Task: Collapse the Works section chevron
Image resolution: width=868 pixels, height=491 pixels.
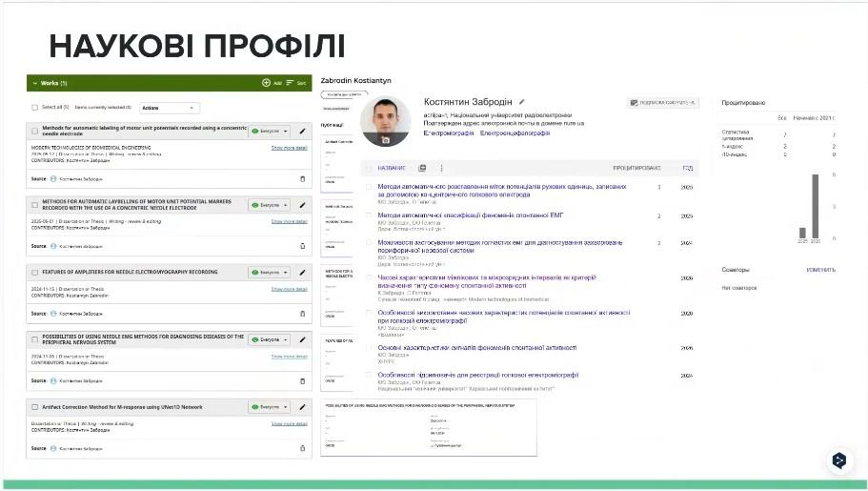Action: [x=35, y=83]
